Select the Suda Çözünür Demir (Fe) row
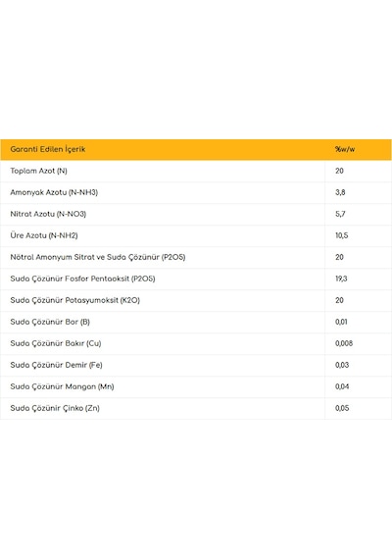The height and width of the screenshot is (559, 392). (196, 366)
